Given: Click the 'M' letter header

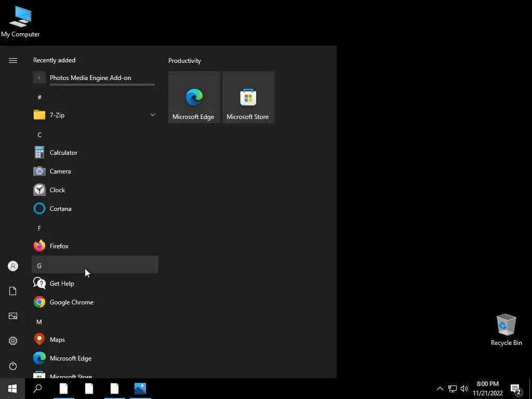Looking at the screenshot, I should click(x=95, y=322).
